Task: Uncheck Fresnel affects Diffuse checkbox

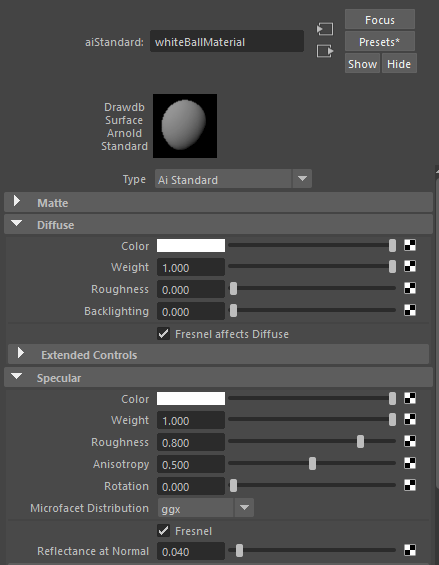Action: 164,334
